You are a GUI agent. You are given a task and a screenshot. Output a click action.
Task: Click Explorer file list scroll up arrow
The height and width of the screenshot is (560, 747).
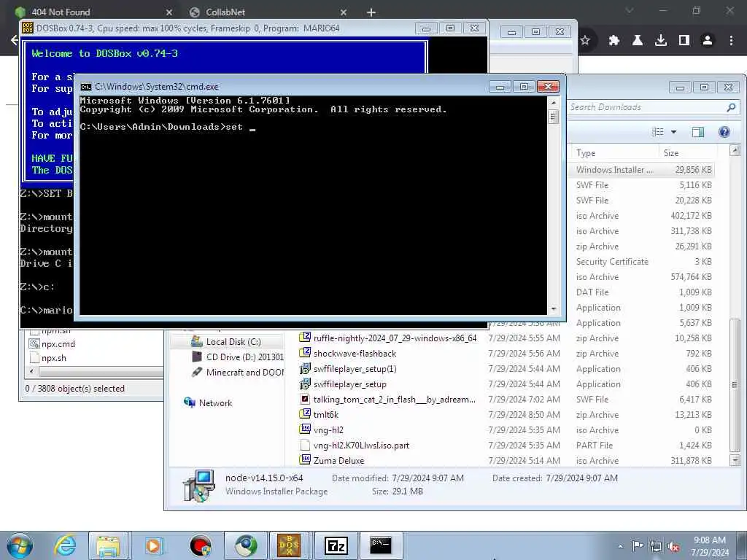[735, 150]
